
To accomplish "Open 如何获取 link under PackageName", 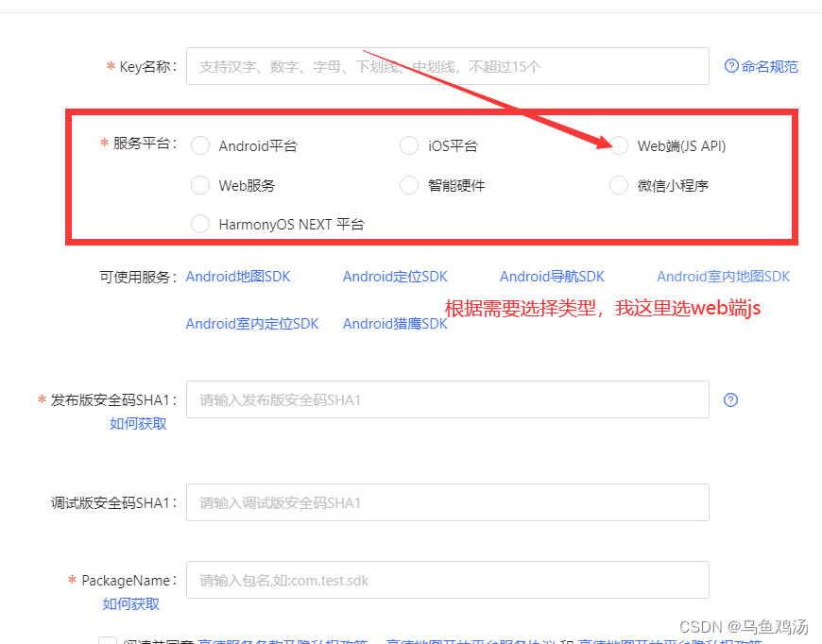I will pyautogui.click(x=131, y=603).
